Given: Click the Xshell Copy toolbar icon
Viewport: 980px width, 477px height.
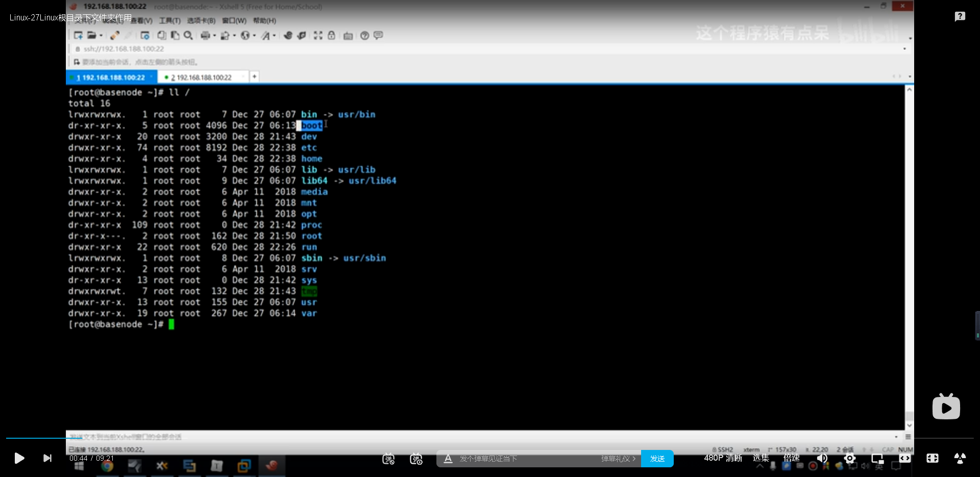Looking at the screenshot, I should (x=161, y=35).
